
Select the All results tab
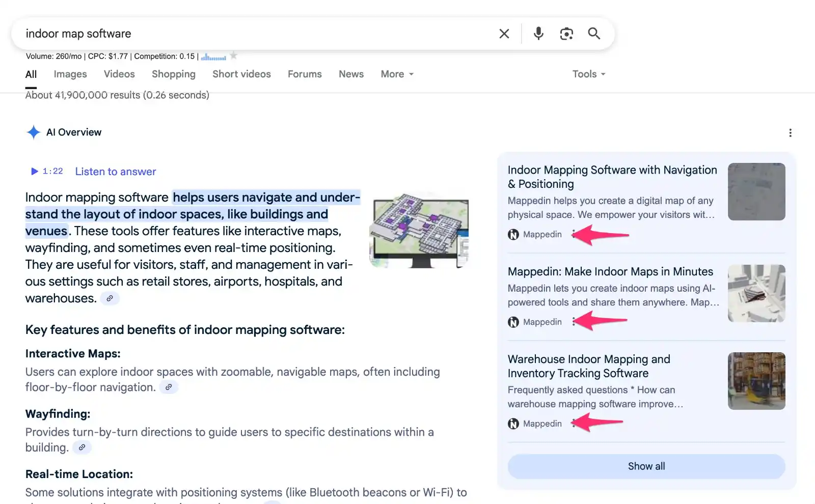[x=31, y=74]
